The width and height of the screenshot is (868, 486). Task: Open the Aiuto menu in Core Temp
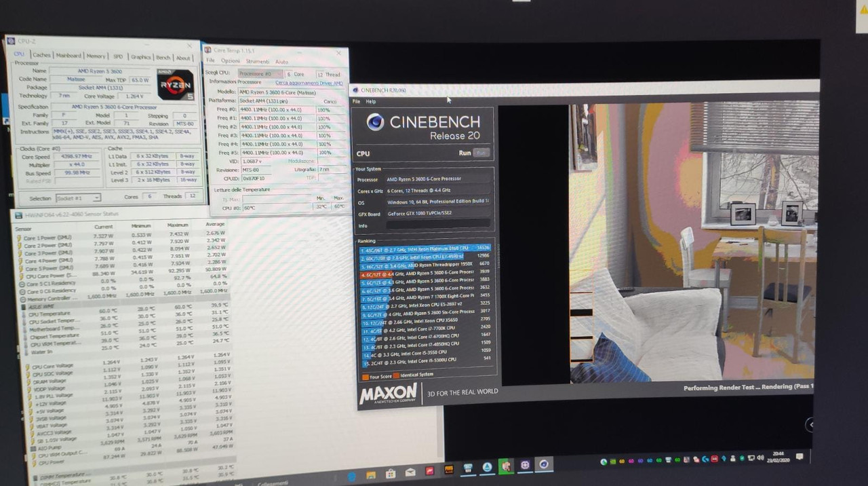[281, 62]
